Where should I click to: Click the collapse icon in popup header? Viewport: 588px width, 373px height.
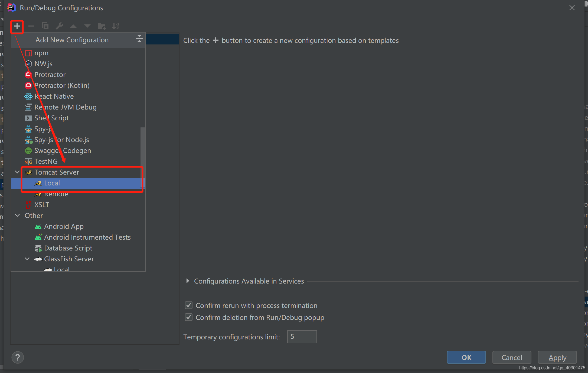tap(139, 39)
